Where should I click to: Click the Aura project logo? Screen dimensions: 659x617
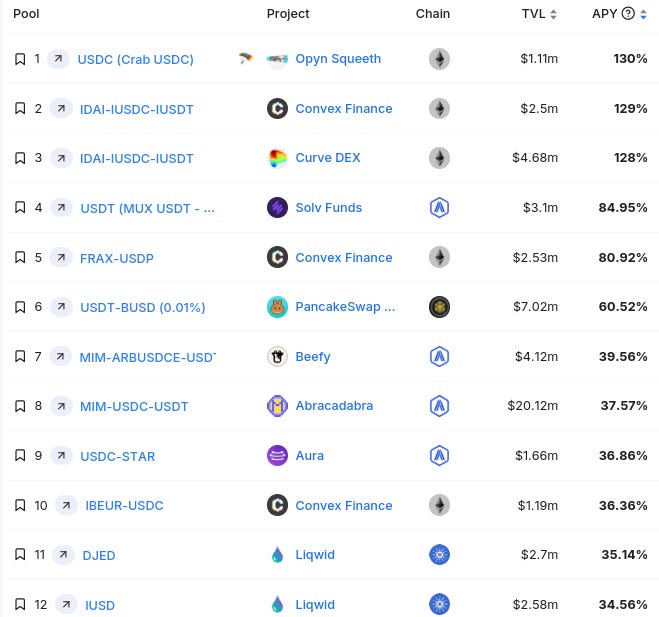click(x=277, y=456)
